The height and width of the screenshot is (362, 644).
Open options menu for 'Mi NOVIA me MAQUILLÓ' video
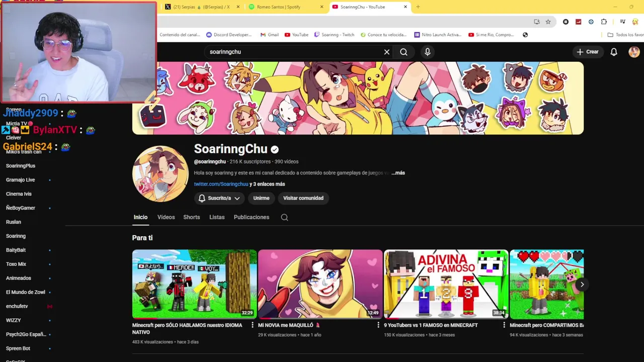tap(378, 325)
